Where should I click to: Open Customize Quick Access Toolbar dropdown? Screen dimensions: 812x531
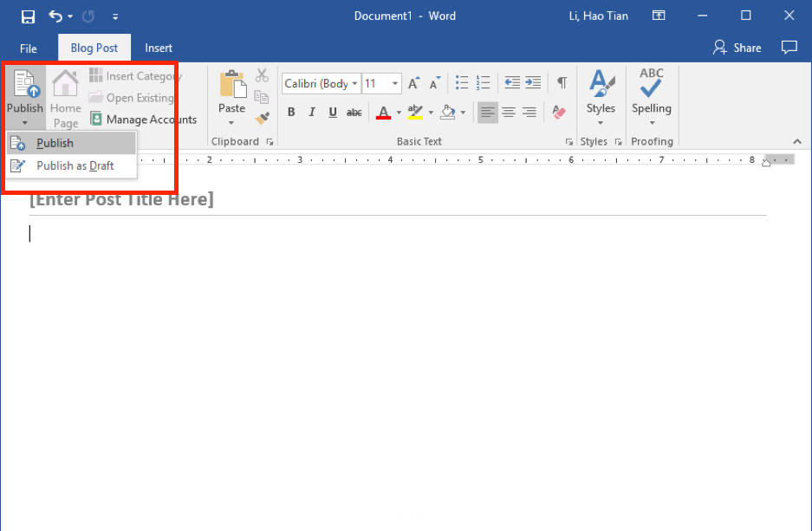115,17
